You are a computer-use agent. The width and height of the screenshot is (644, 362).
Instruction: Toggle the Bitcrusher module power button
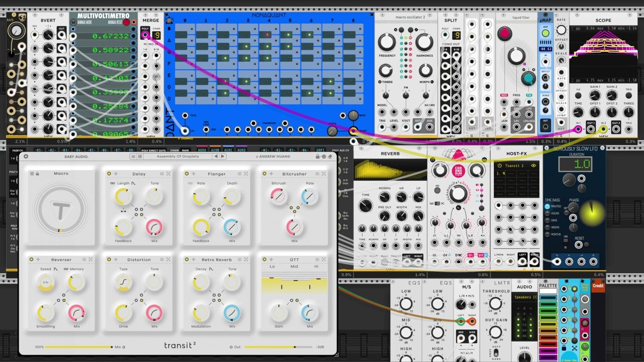click(x=265, y=174)
